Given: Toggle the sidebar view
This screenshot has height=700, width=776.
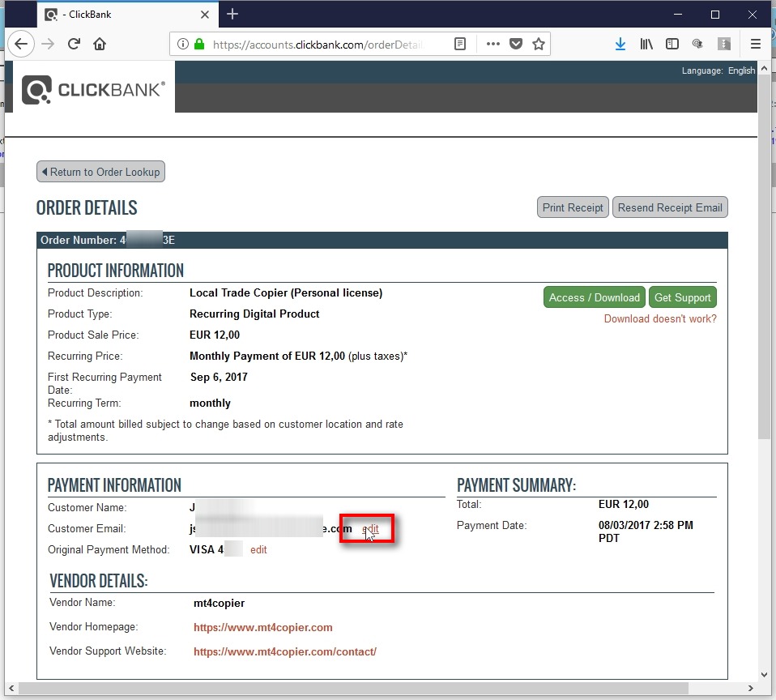Looking at the screenshot, I should point(672,44).
